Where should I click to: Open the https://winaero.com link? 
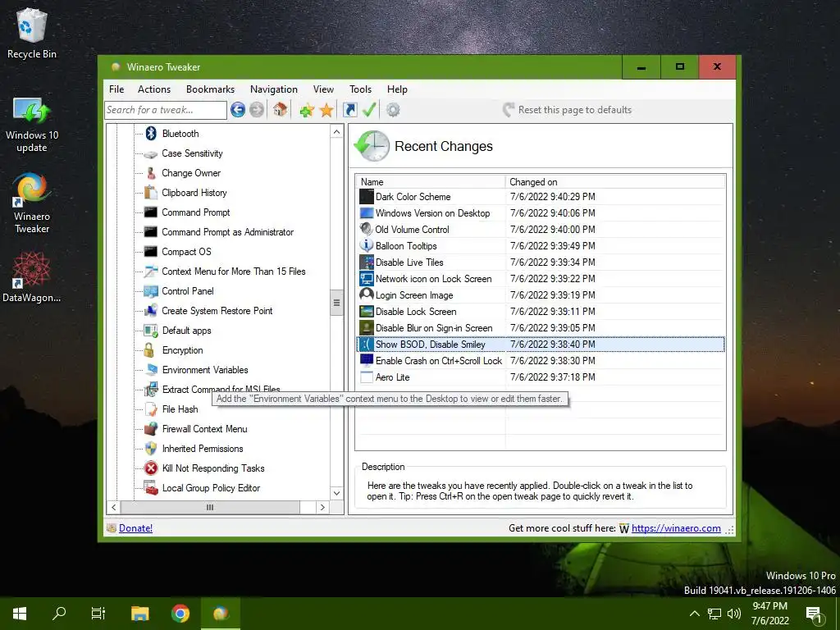676,528
